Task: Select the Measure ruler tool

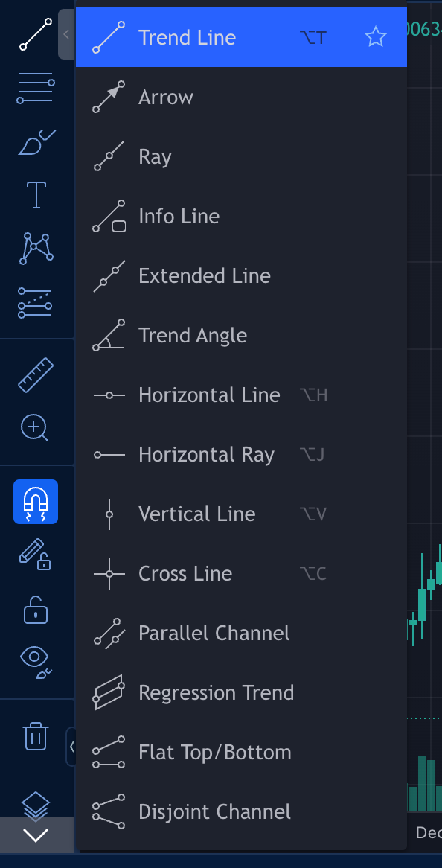Action: tap(36, 375)
